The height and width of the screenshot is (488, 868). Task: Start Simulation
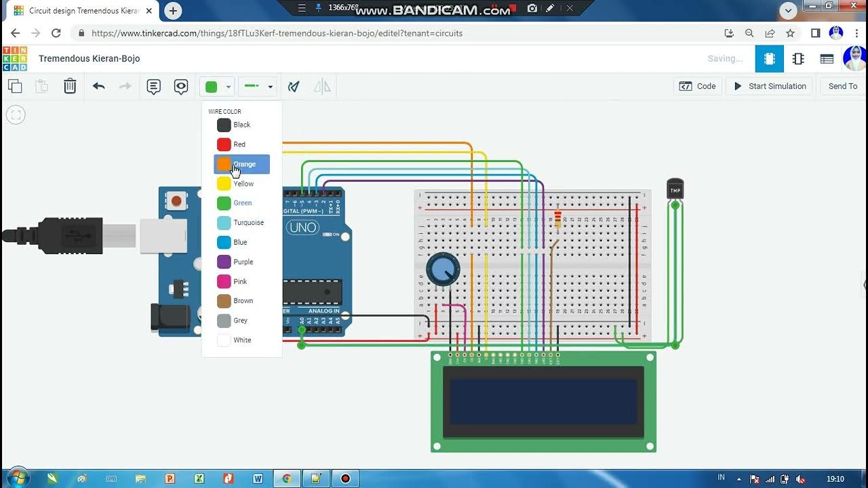[770, 86]
